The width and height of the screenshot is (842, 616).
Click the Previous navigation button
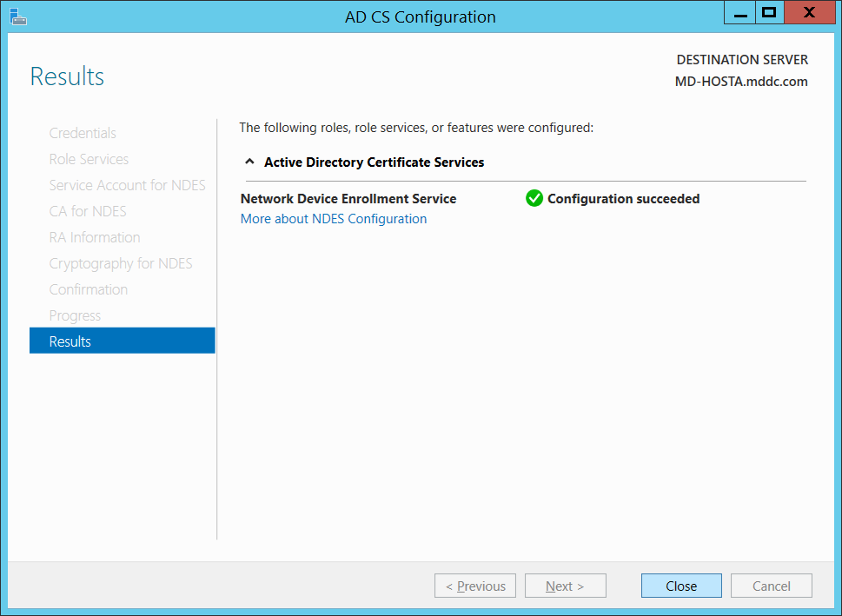click(x=475, y=585)
